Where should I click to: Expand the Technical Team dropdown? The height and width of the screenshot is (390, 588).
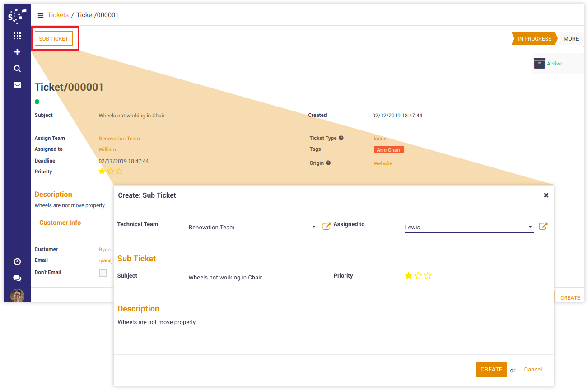tap(313, 227)
